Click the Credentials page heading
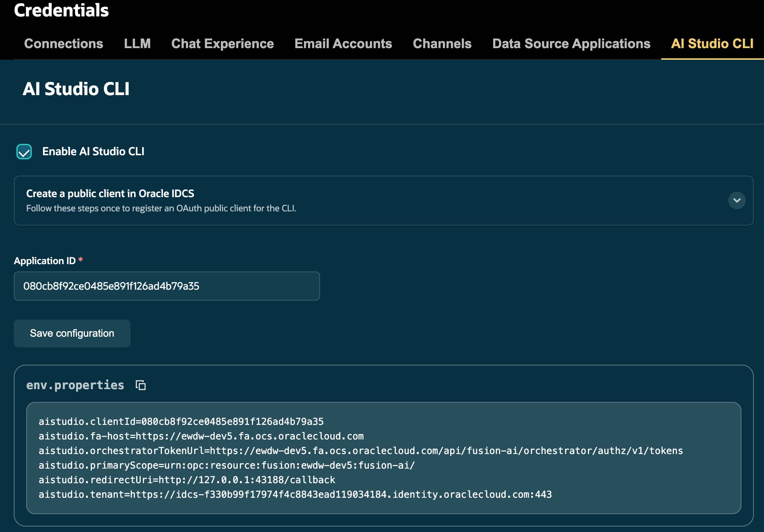Image resolution: width=764 pixels, height=532 pixels. [x=61, y=10]
